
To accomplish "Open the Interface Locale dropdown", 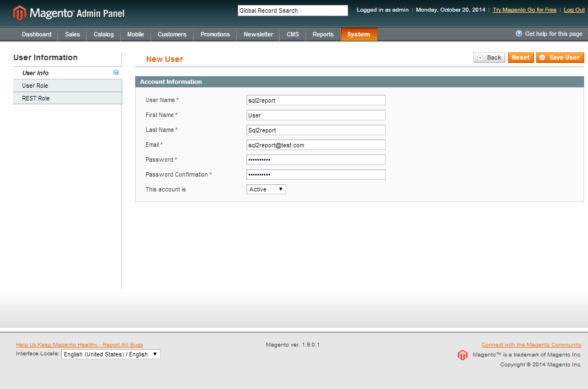I will pyautogui.click(x=111, y=354).
